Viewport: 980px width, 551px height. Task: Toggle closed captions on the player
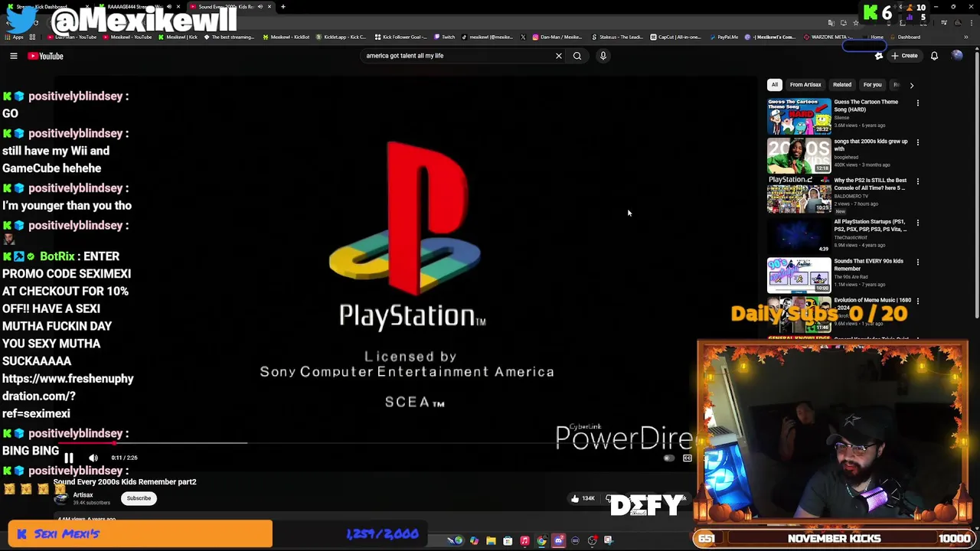[688, 458]
